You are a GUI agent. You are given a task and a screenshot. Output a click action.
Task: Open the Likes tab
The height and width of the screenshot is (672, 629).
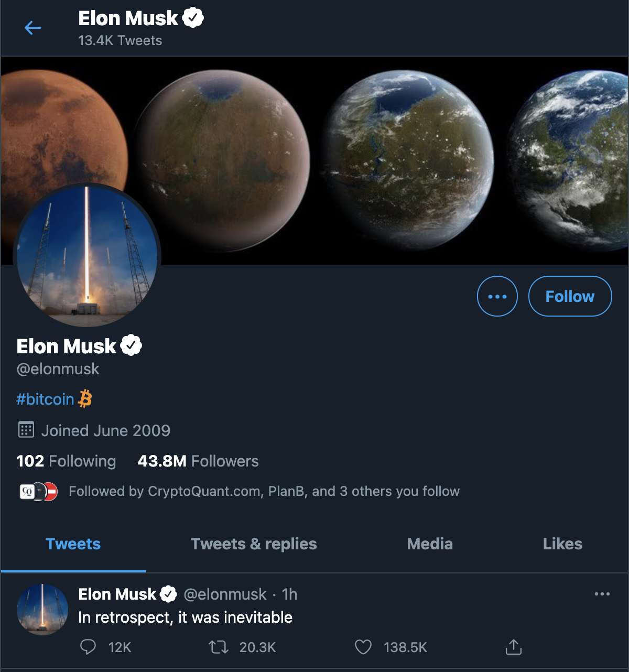pos(562,544)
